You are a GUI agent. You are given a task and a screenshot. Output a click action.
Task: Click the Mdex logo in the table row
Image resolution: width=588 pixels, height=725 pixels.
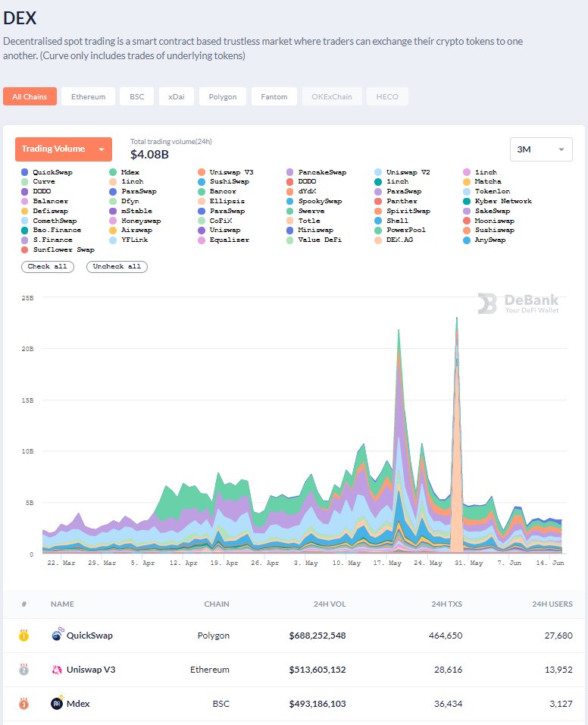[x=58, y=703]
